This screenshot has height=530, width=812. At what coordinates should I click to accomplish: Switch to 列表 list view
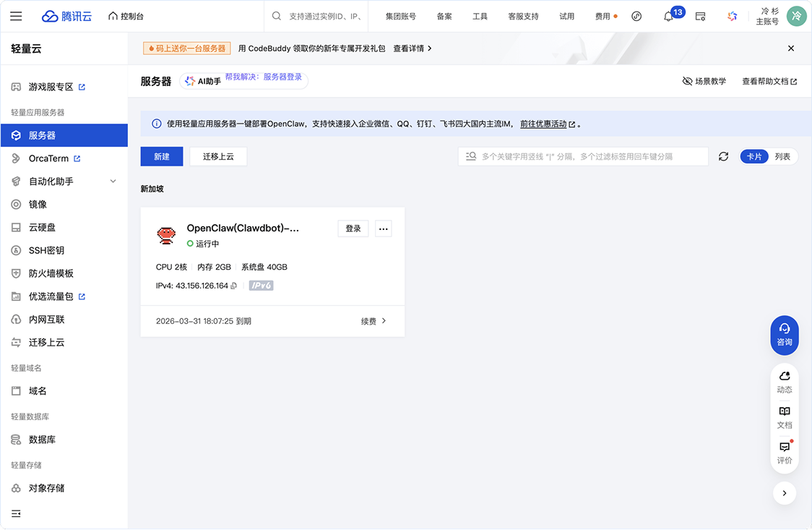782,157
